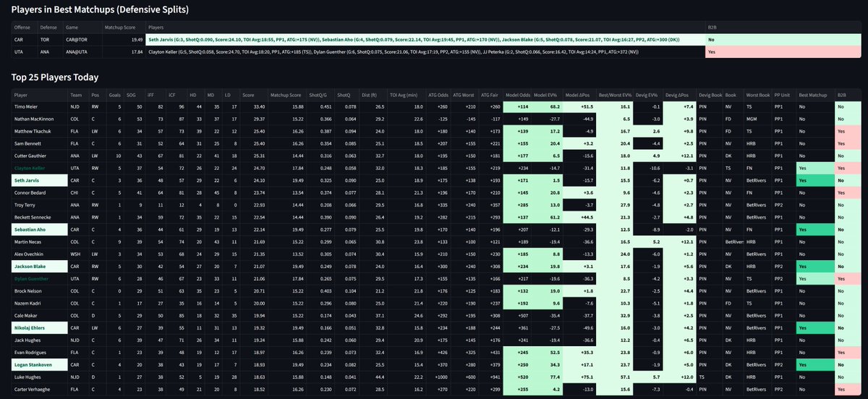Click the Offense header in matchups table

coord(25,27)
